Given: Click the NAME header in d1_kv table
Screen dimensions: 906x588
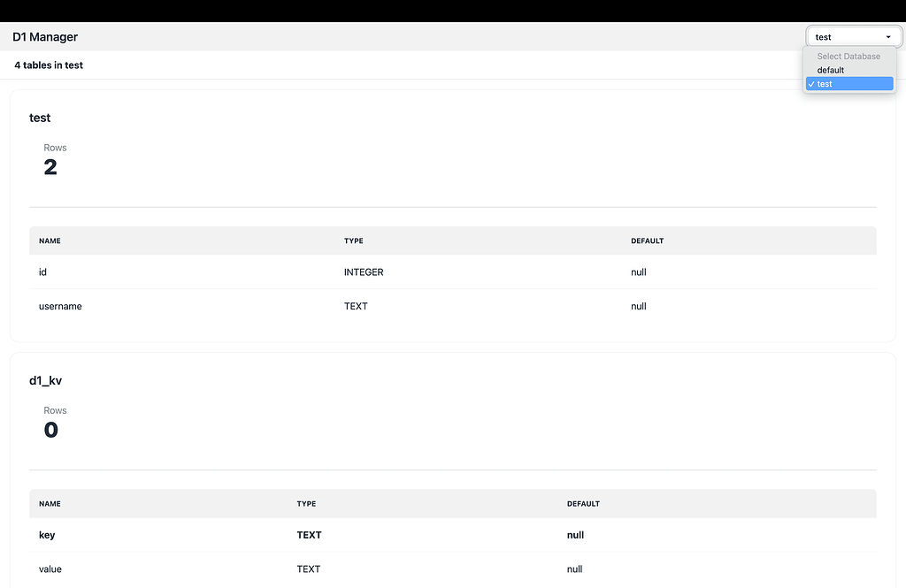Looking at the screenshot, I should coord(50,504).
